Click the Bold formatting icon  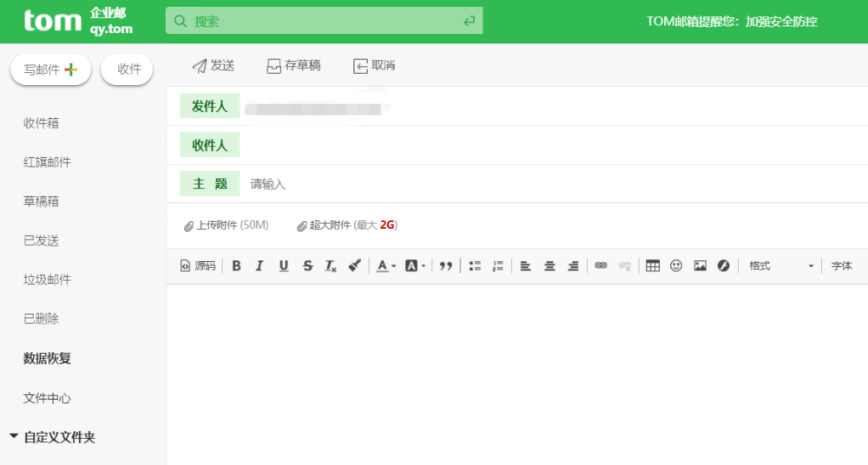(236, 265)
